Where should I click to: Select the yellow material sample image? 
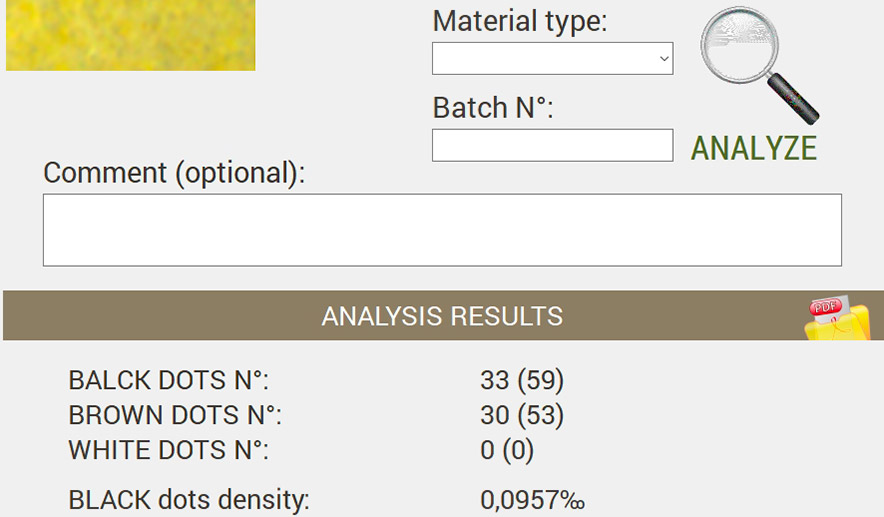click(130, 35)
